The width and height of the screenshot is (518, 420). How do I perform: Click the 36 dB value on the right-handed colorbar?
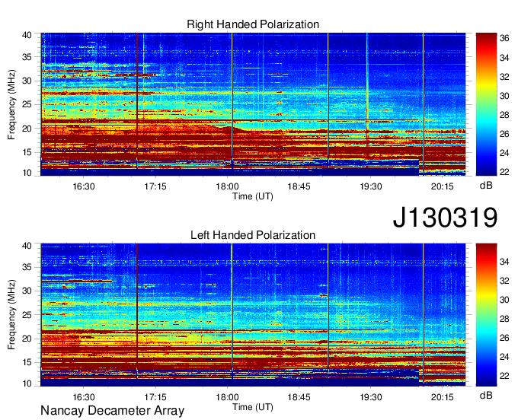click(x=504, y=39)
